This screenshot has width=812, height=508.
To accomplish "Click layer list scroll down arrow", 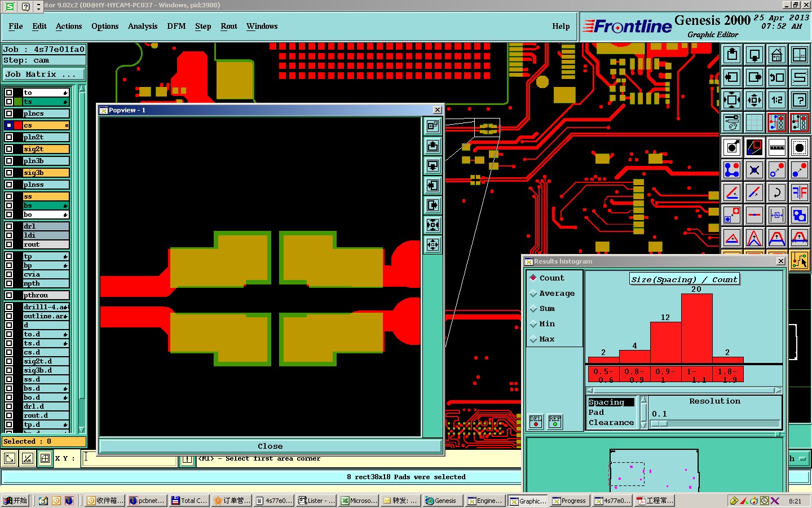I will (x=82, y=430).
